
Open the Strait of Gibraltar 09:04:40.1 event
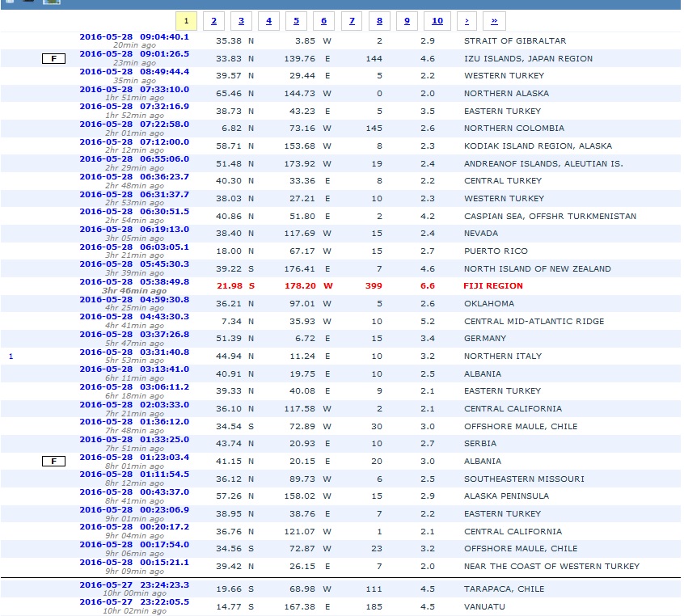[x=134, y=36]
